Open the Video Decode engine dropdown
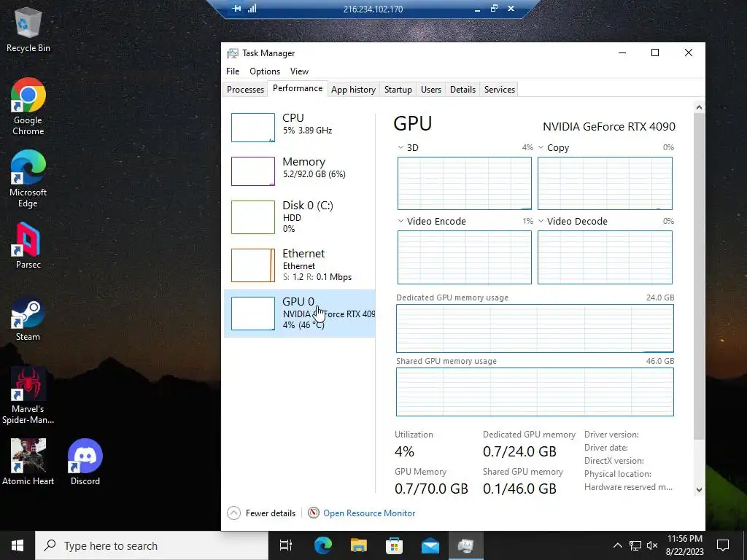Viewport: 747px width, 560px height. [x=541, y=221]
